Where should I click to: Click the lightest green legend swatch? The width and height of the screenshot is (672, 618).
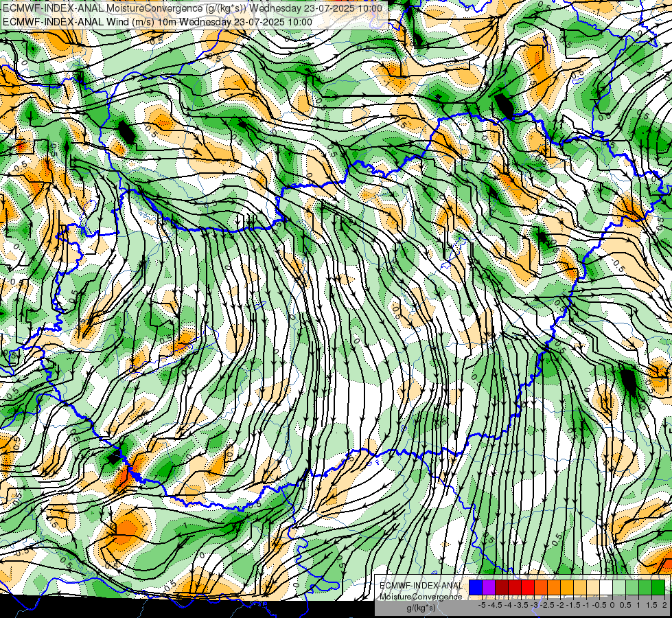point(619,588)
